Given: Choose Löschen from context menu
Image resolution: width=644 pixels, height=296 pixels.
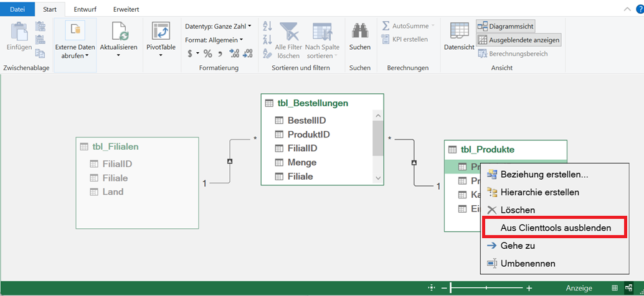Looking at the screenshot, I should [x=554, y=210].
